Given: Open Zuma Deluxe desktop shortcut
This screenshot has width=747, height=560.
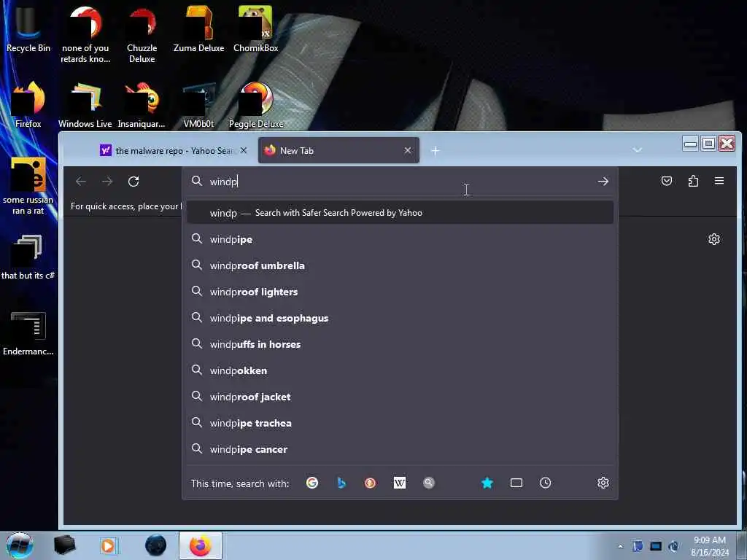Looking at the screenshot, I should tap(198, 28).
